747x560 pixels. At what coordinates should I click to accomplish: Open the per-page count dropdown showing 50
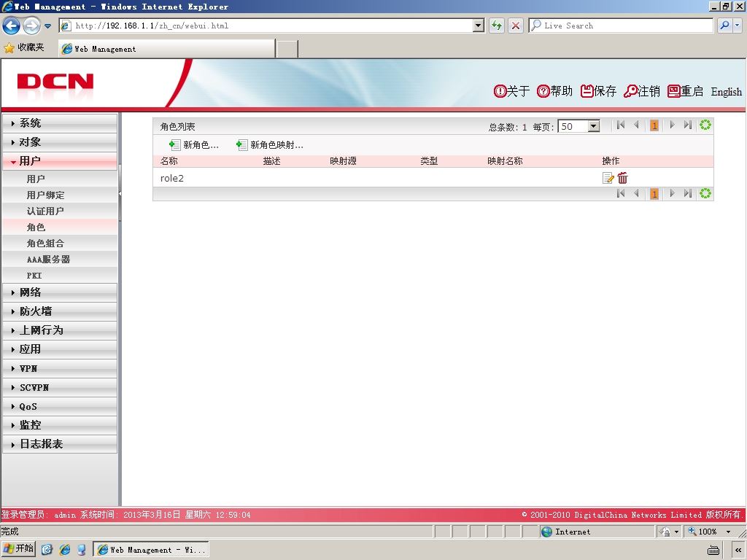tap(593, 126)
